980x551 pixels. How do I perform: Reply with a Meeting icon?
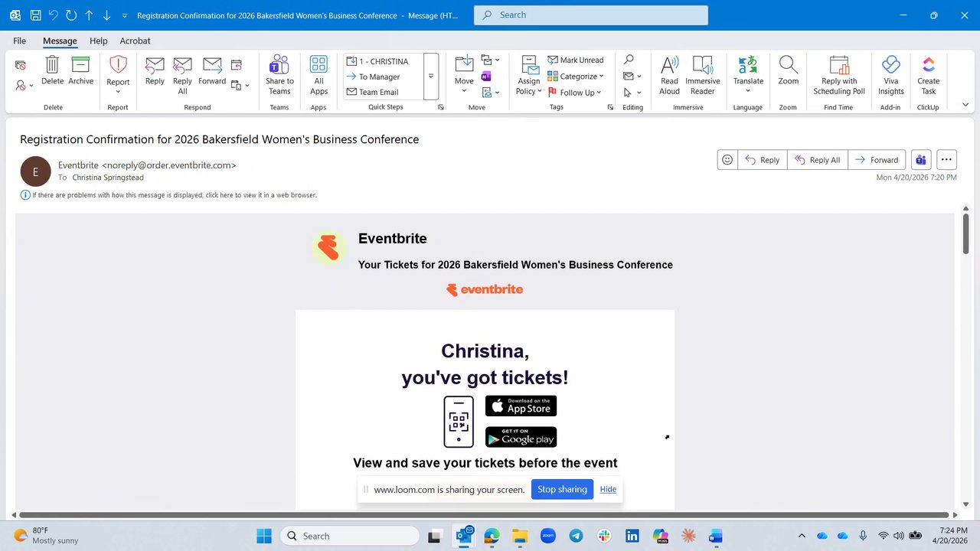(x=237, y=65)
